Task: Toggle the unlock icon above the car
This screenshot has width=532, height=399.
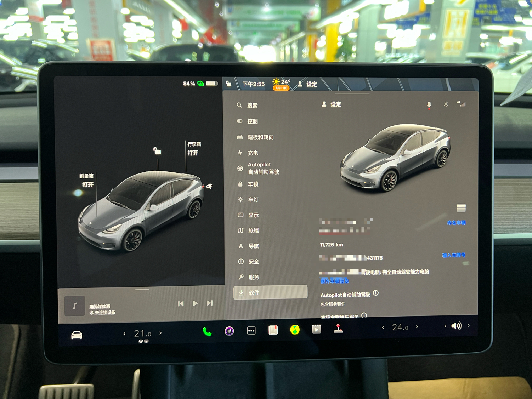Action: (x=157, y=151)
